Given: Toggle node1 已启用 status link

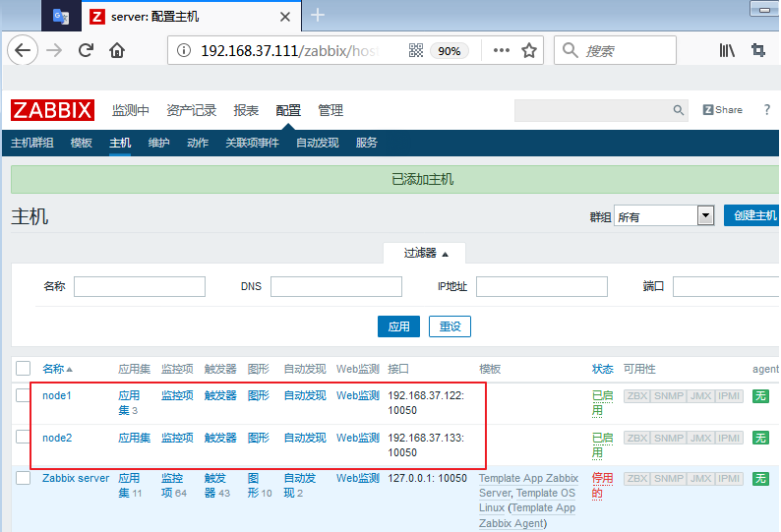Looking at the screenshot, I should point(602,403).
